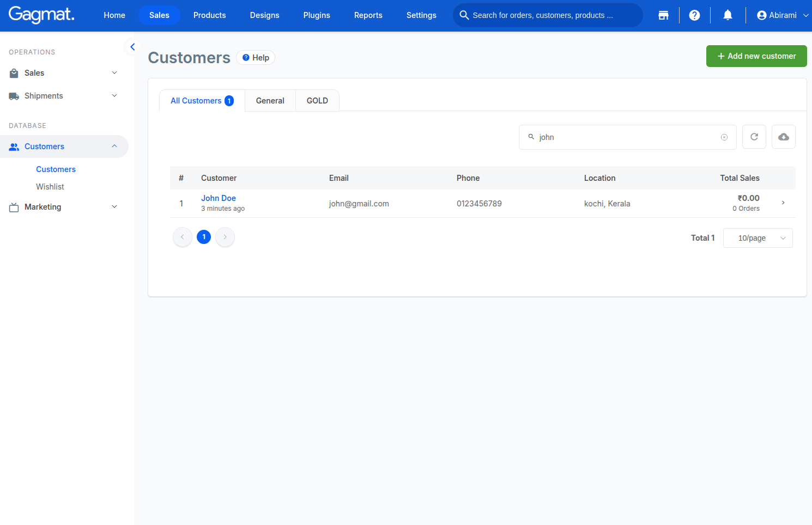Viewport: 812px width, 525px height.
Task: Open John Doe row details arrow
Action: point(783,203)
